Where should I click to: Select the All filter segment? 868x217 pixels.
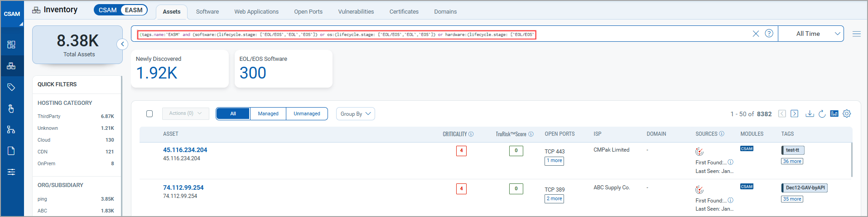pyautogui.click(x=233, y=113)
